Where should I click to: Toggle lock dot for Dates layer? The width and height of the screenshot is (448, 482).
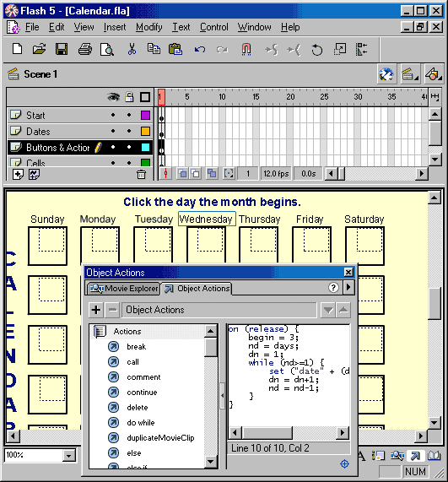tap(129, 131)
